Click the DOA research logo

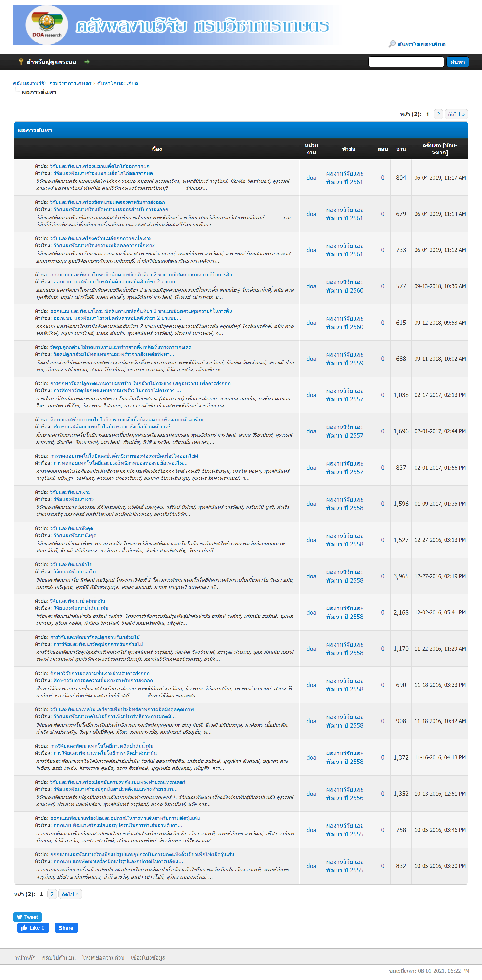point(46,25)
